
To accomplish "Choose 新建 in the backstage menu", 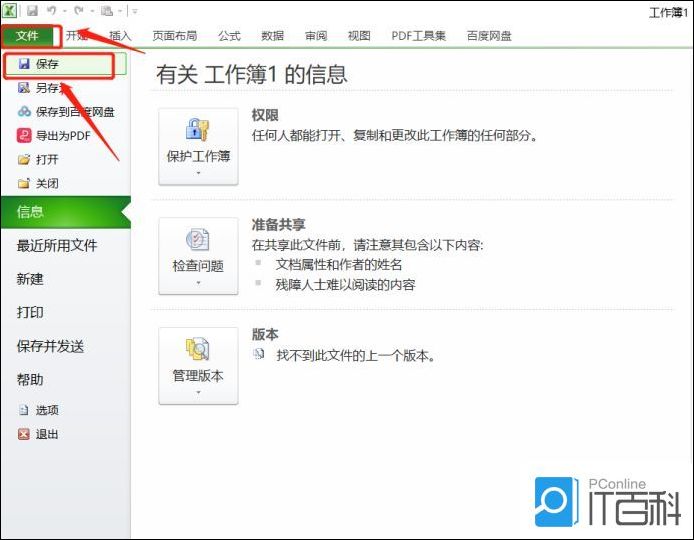I will (30, 279).
